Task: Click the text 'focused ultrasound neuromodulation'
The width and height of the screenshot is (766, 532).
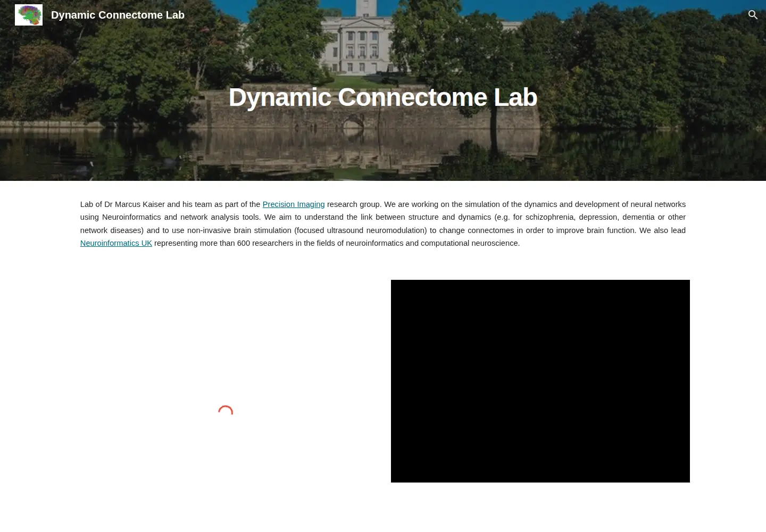Action: (x=361, y=230)
